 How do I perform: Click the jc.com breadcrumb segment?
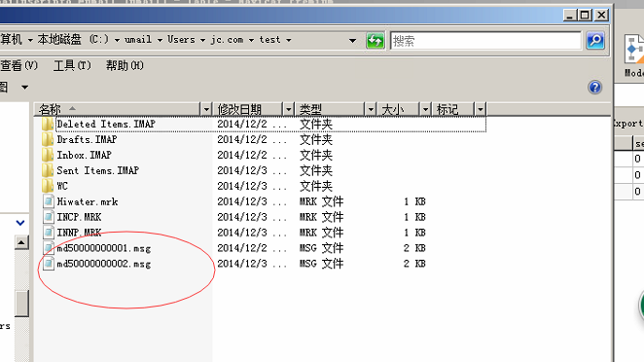227,40
